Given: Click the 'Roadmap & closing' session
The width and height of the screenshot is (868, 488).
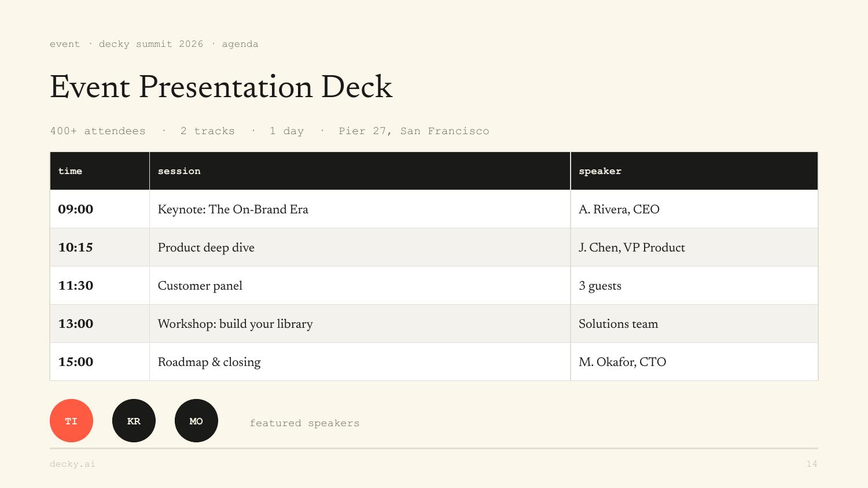Looking at the screenshot, I should coord(360,362).
